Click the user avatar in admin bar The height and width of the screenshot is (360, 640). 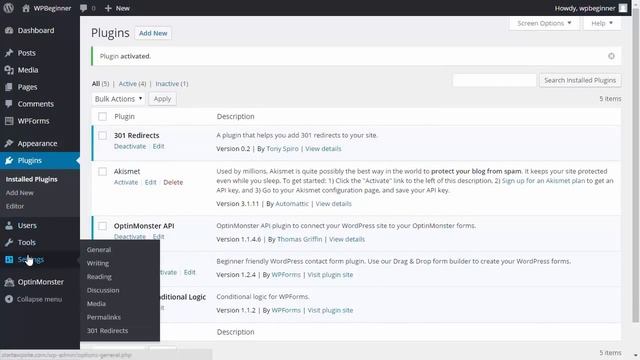coord(623,8)
